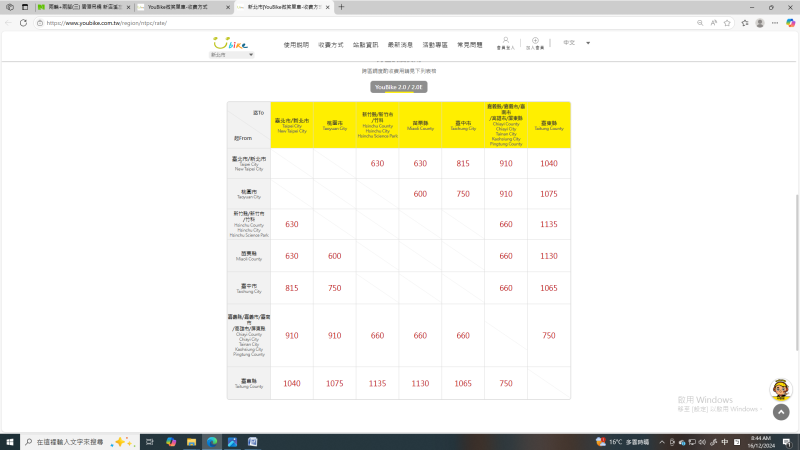The image size is (800, 450).
Task: Click the page vertical scrollbar thumb
Action: (x=797, y=272)
